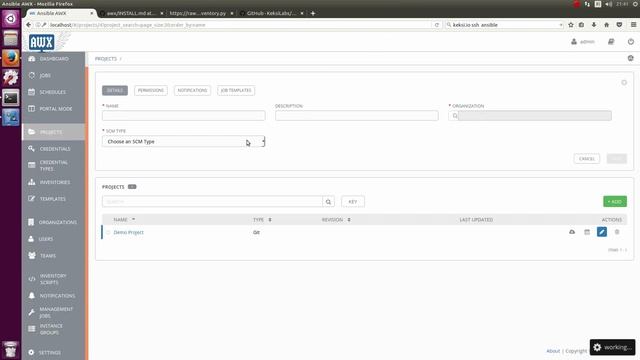Reload the page in Firefox
640x360 pixels.
click(x=437, y=25)
